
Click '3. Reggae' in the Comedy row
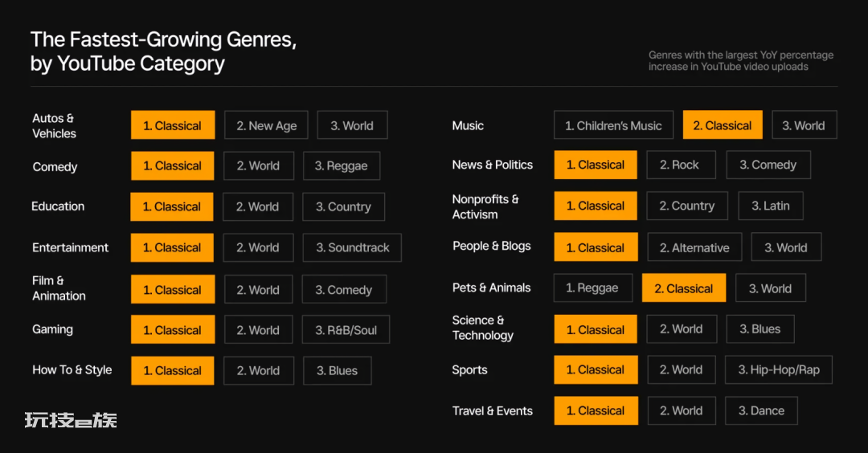pyautogui.click(x=342, y=166)
